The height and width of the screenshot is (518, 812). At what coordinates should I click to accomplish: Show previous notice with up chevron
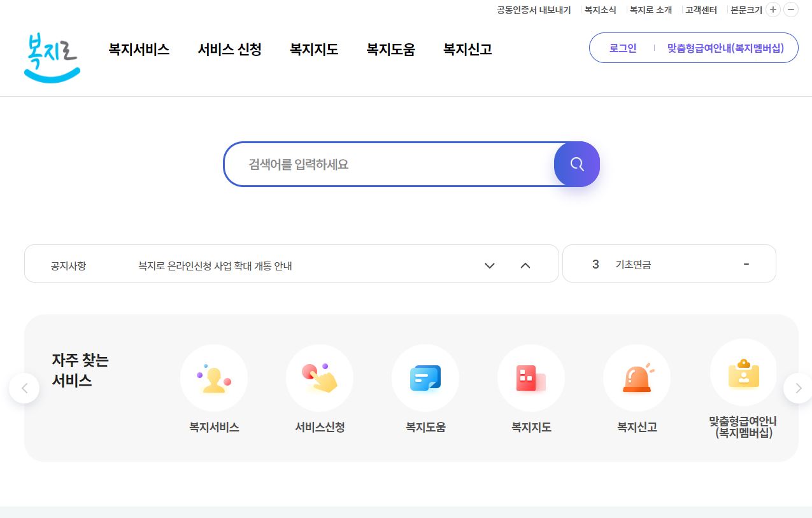525,265
